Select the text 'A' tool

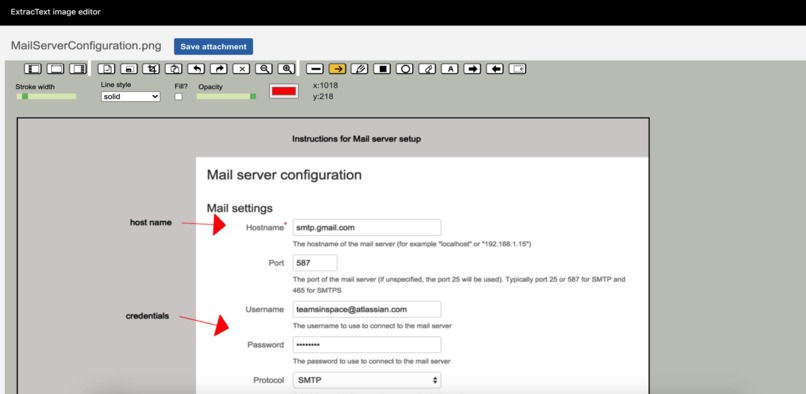tap(450, 69)
